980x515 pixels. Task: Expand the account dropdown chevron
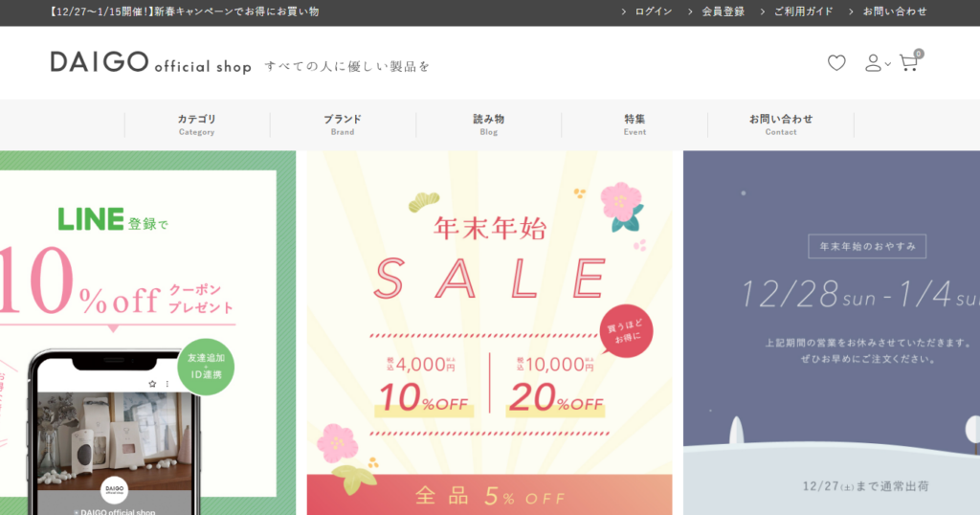click(x=887, y=64)
